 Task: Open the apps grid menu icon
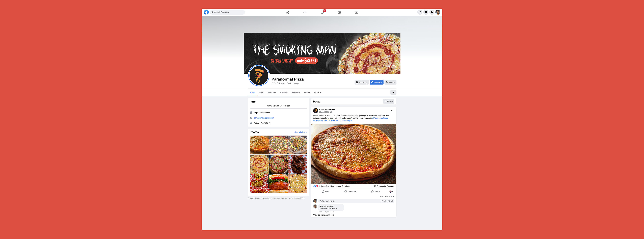(420, 12)
